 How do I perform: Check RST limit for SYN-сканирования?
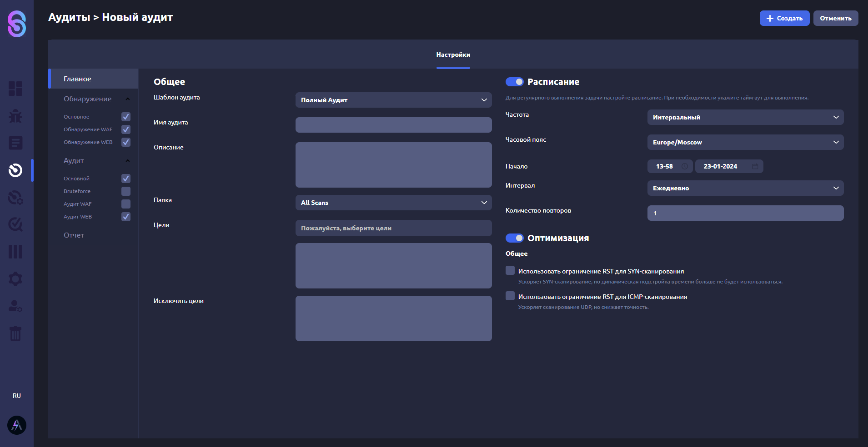click(x=510, y=270)
